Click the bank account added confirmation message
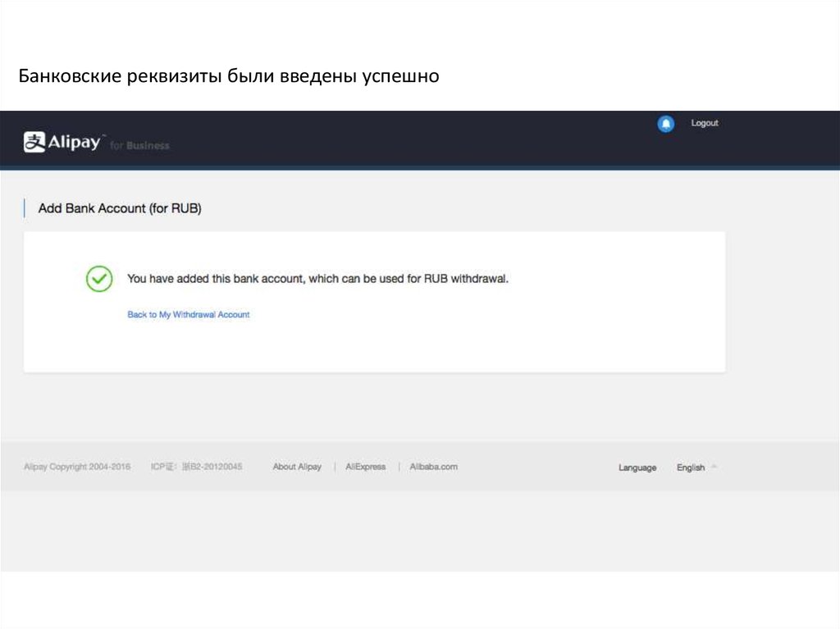 318,279
